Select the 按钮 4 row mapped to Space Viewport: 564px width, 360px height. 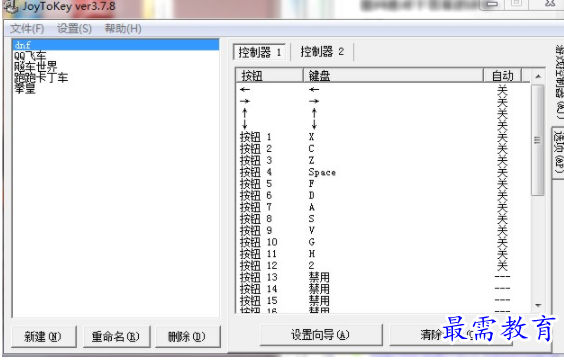pos(383,172)
